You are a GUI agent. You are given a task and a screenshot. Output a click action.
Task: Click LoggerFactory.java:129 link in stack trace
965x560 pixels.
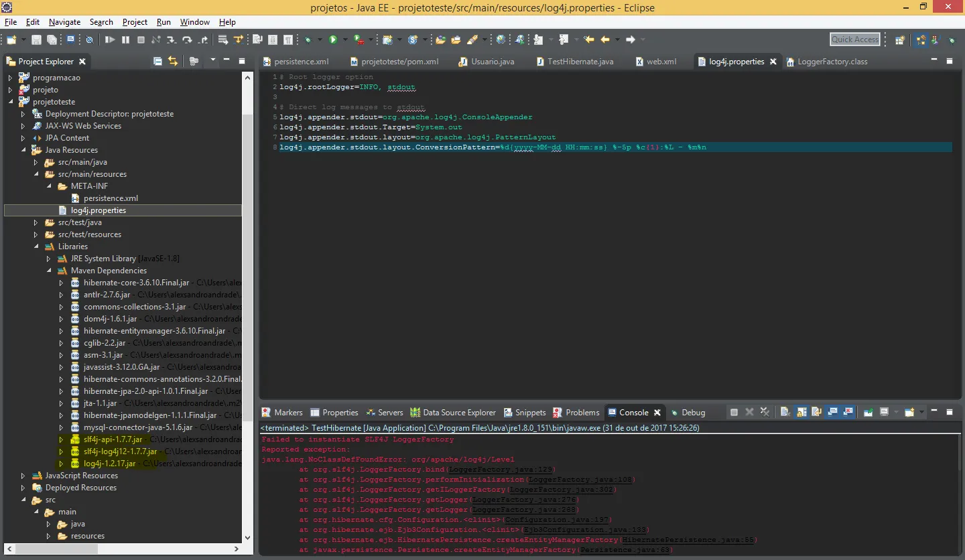pyautogui.click(x=501, y=470)
